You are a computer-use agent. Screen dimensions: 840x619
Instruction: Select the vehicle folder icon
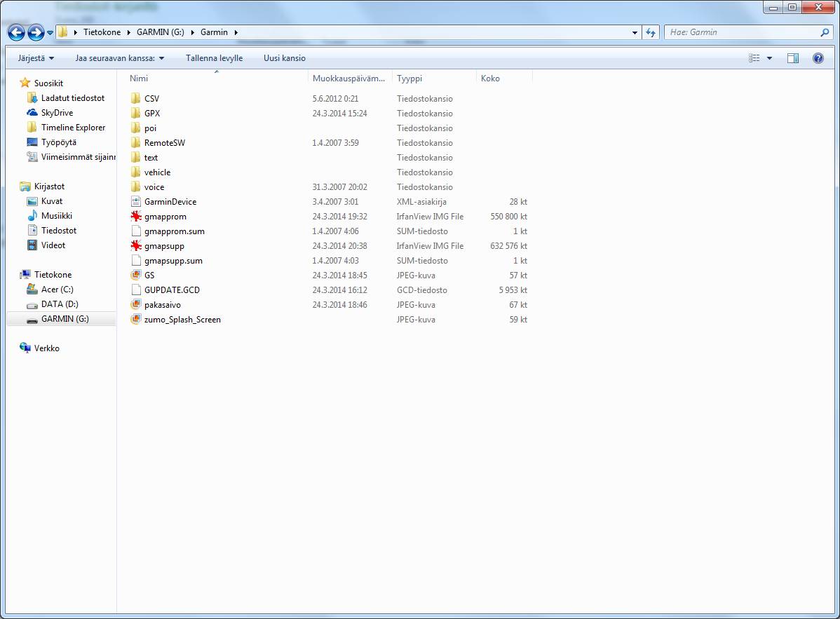coord(136,172)
